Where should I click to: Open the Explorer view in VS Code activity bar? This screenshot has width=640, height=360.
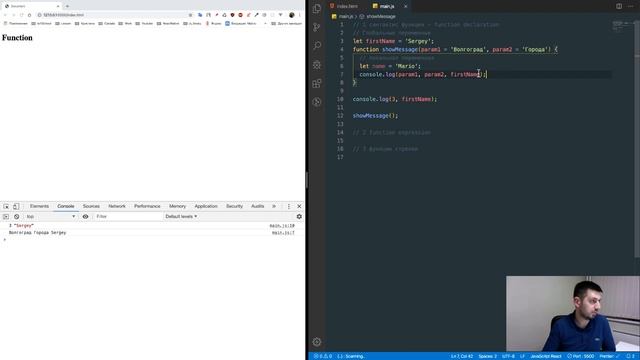pyautogui.click(x=317, y=9)
